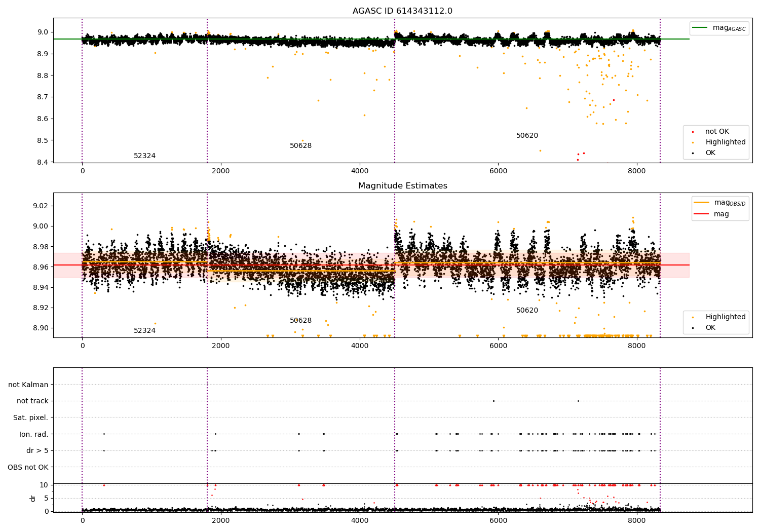The width and height of the screenshot is (760, 532).
Task: Click the "Magnitude Estimates" plot title
Action: coord(403,186)
